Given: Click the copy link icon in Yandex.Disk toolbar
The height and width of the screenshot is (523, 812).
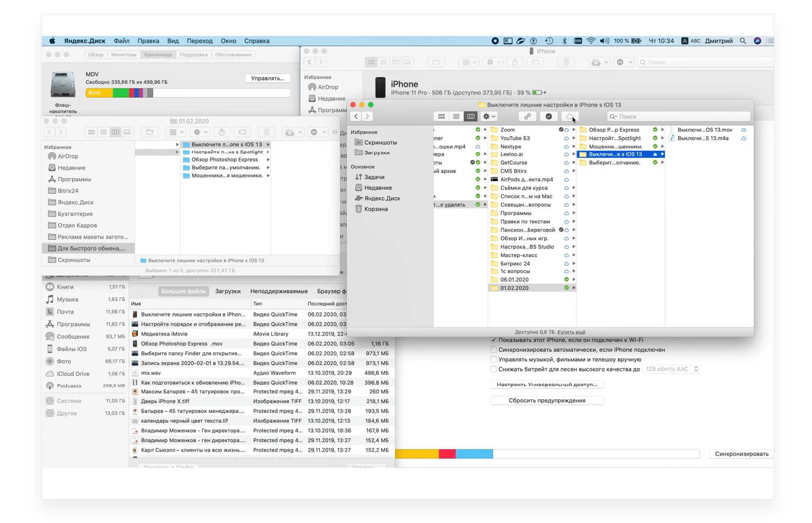Looking at the screenshot, I should [x=527, y=116].
